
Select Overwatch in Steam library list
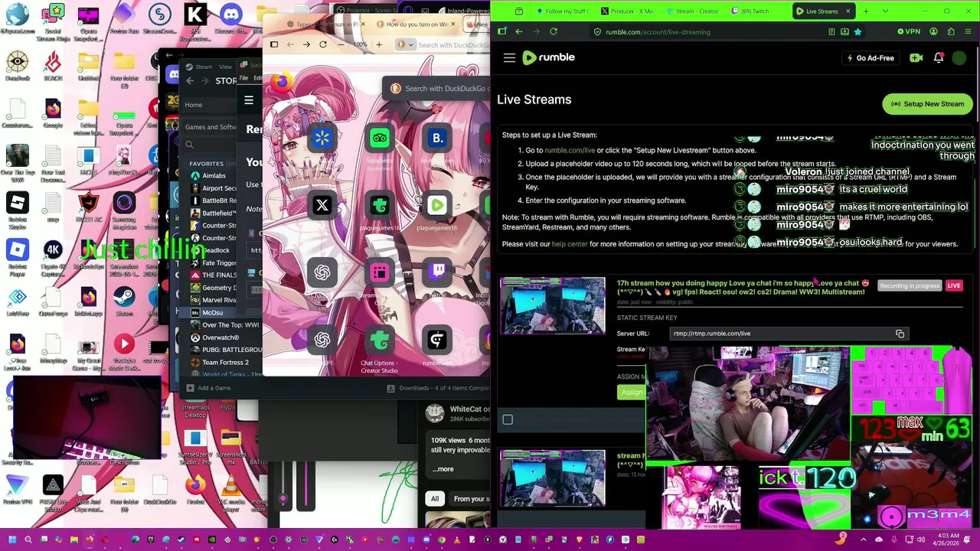(x=220, y=337)
